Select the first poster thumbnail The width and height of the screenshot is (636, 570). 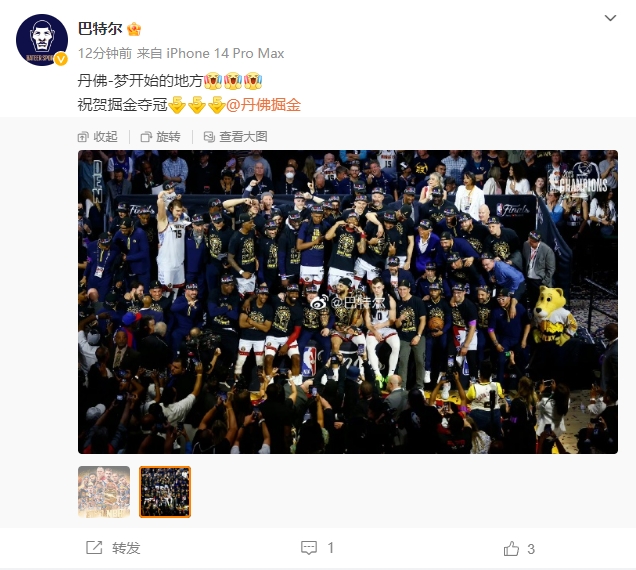click(x=104, y=492)
